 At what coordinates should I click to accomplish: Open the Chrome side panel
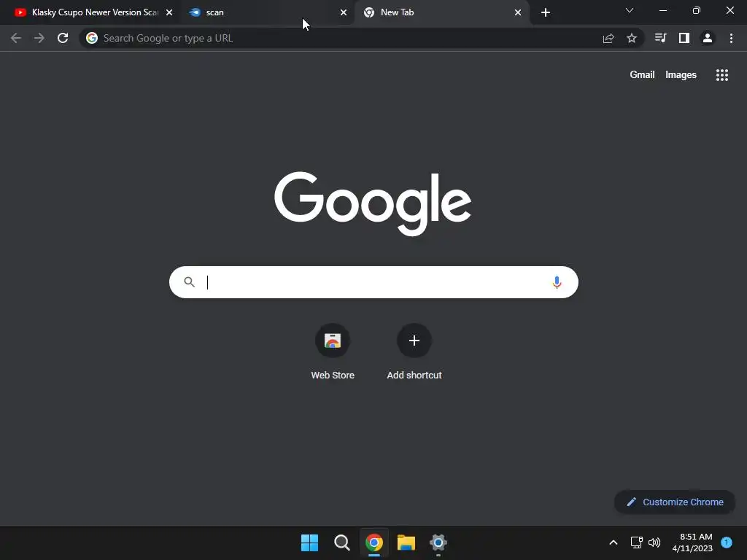coord(684,38)
